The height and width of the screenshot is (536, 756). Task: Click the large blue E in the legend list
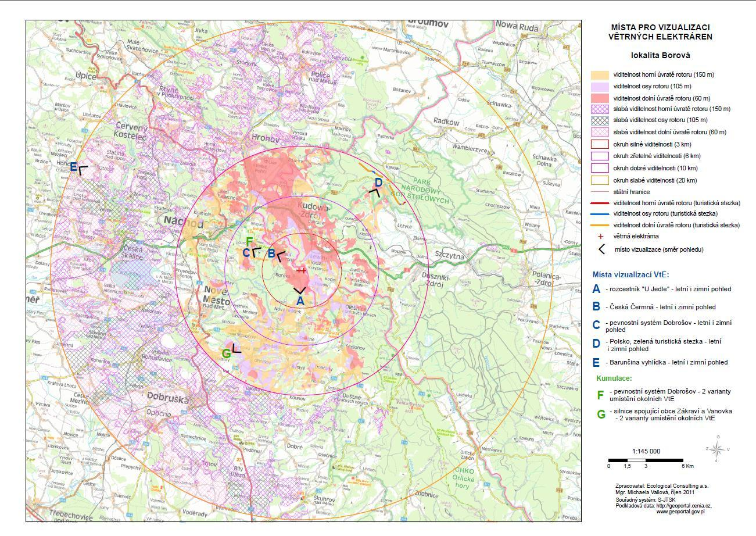pos(596,362)
